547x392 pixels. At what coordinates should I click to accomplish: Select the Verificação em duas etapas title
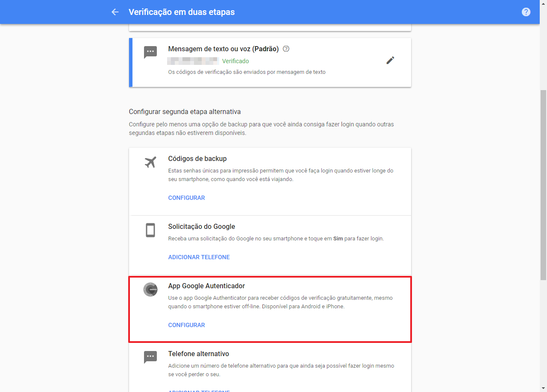click(182, 12)
